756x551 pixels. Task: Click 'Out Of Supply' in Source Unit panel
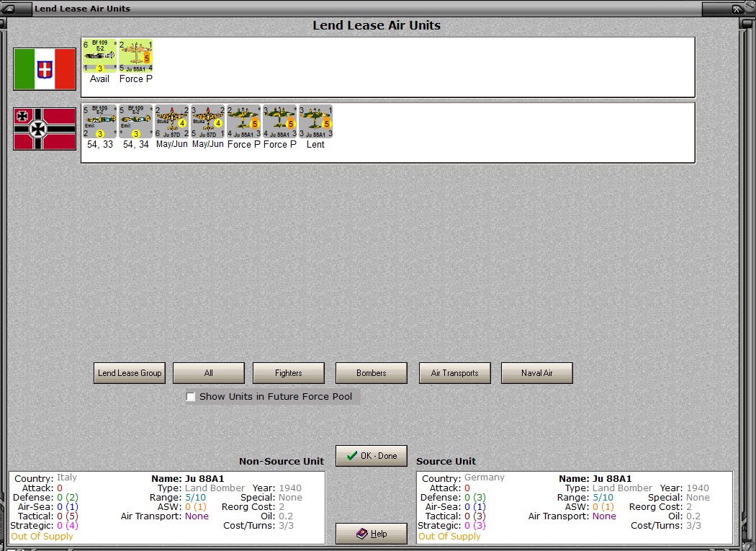coord(449,536)
